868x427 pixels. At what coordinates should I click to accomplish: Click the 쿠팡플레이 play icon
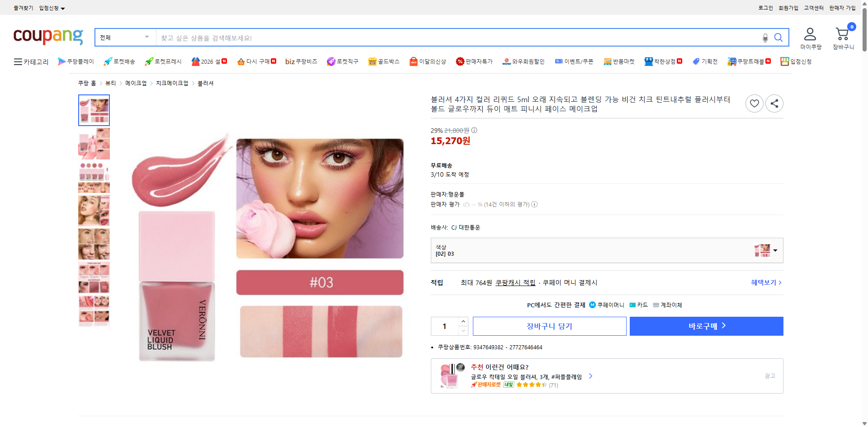(x=61, y=61)
